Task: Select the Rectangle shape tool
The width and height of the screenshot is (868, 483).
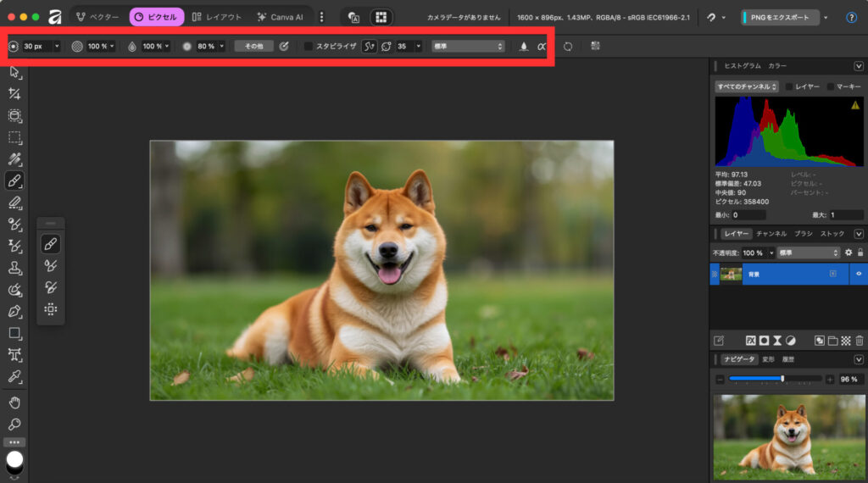Action: tap(14, 333)
